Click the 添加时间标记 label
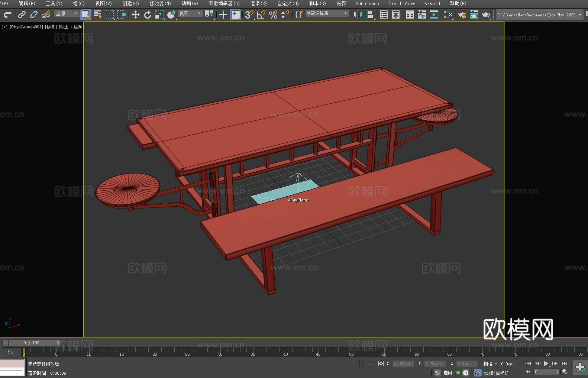This screenshot has height=378, width=588. [495, 373]
